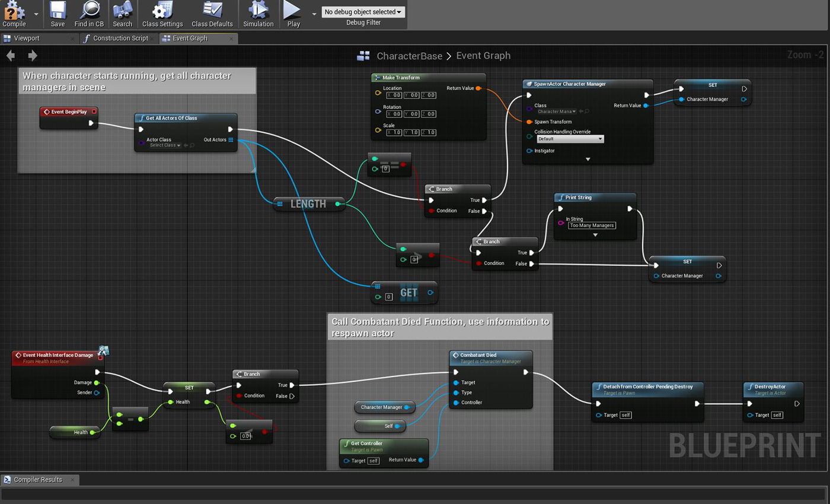
Task: Open Class Defaults from the toolbar
Action: (x=212, y=11)
